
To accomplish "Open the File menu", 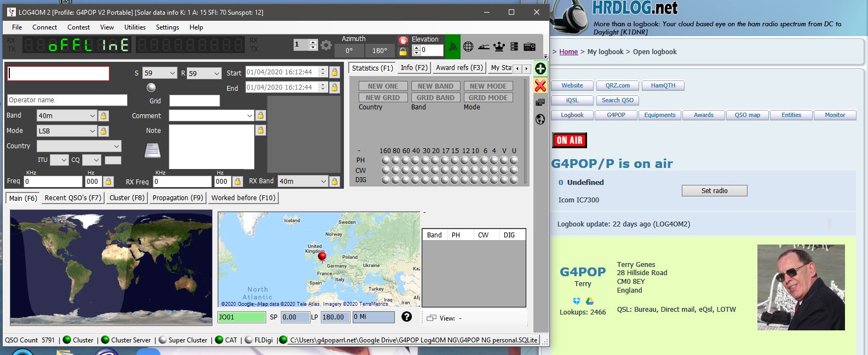I will click(17, 27).
